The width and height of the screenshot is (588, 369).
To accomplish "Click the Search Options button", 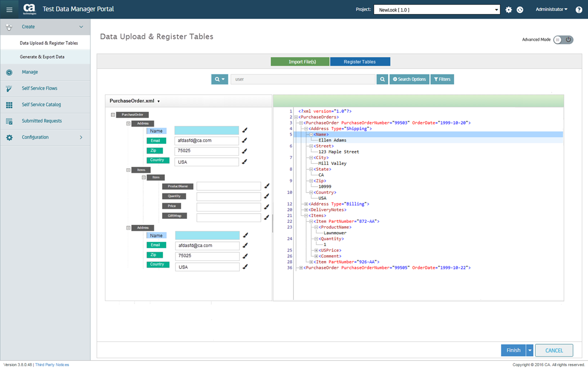I will [409, 79].
